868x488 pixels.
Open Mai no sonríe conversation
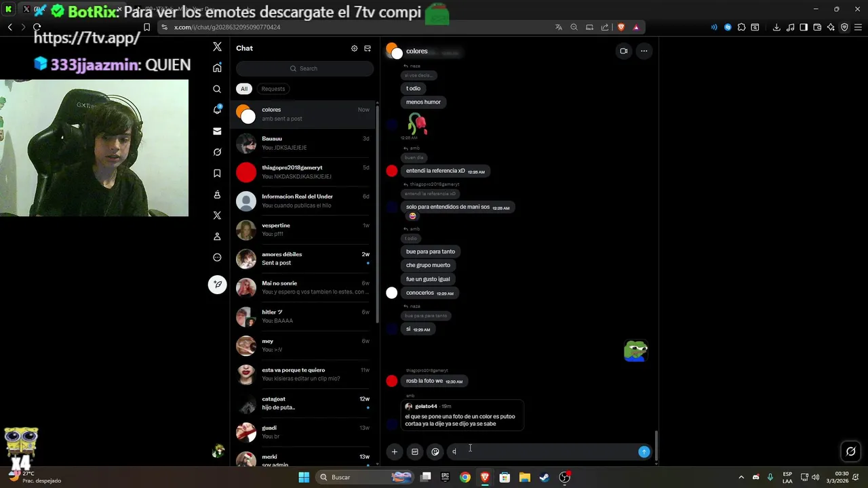coord(303,287)
